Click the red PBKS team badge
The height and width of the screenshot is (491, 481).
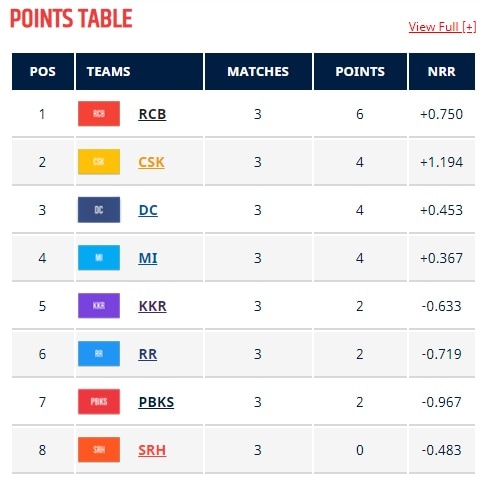(x=99, y=402)
